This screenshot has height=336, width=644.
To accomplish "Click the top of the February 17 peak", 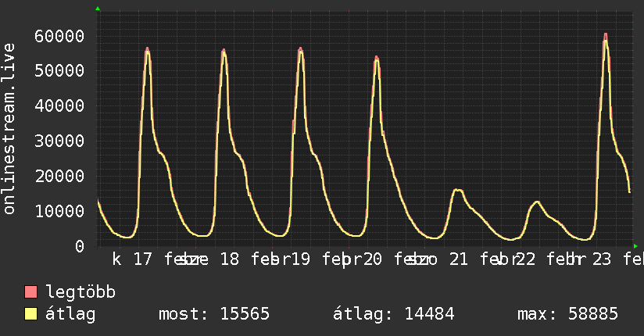I will (x=147, y=49).
